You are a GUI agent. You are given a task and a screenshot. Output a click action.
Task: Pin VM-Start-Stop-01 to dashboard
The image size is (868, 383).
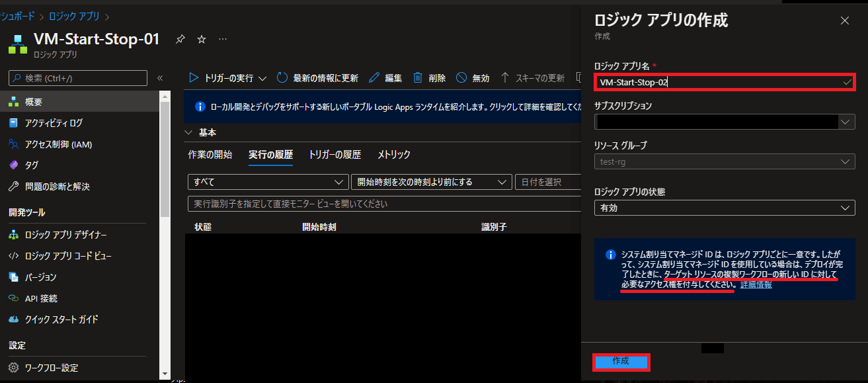[180, 40]
